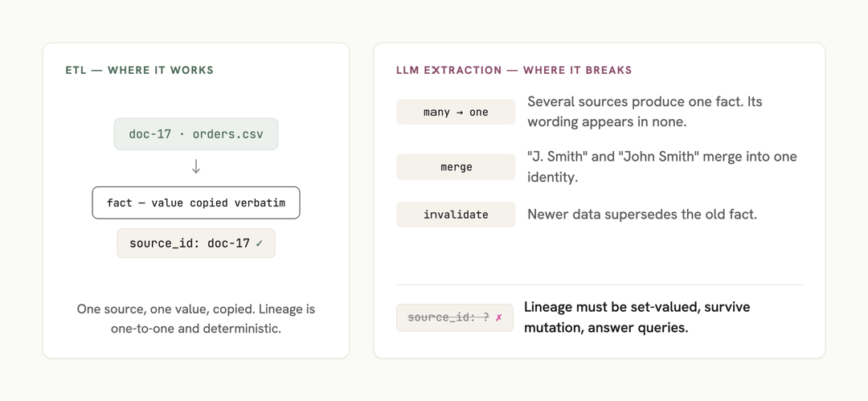Screen dimensions: 868x401
Task: Click the 'Several sources produce one fact' text
Action: (645, 112)
